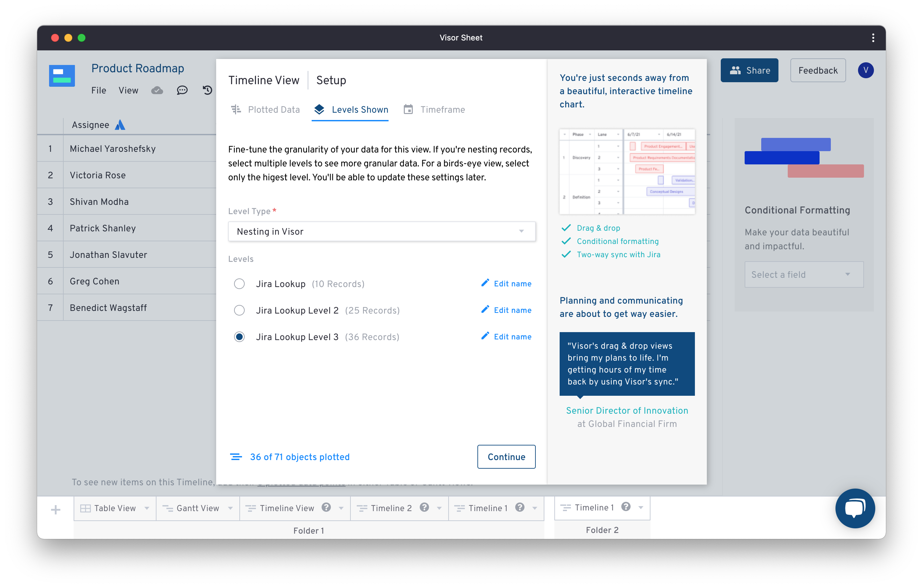
Task: Click help icon on Folder 1 Timeline 1 tab
Action: [x=520, y=507]
